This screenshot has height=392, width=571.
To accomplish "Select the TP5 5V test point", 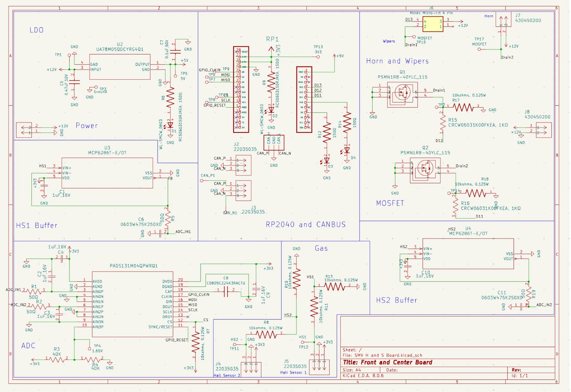I will tap(175, 76).
